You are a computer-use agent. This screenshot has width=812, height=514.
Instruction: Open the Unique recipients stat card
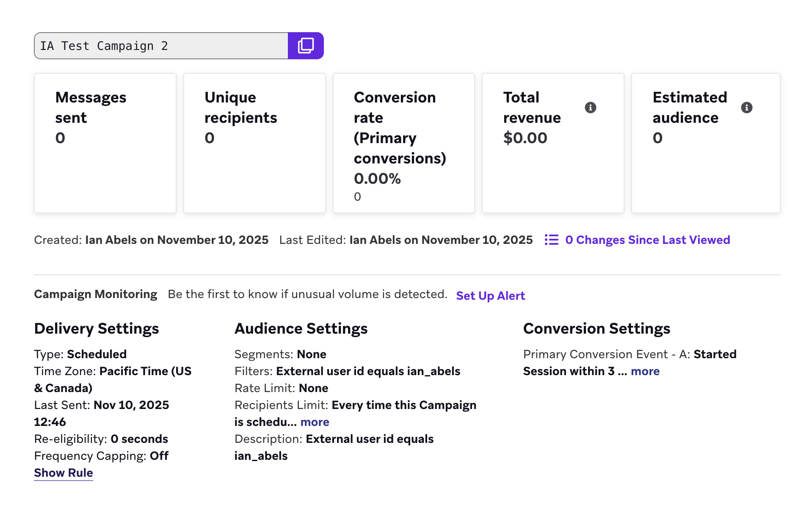tap(254, 143)
